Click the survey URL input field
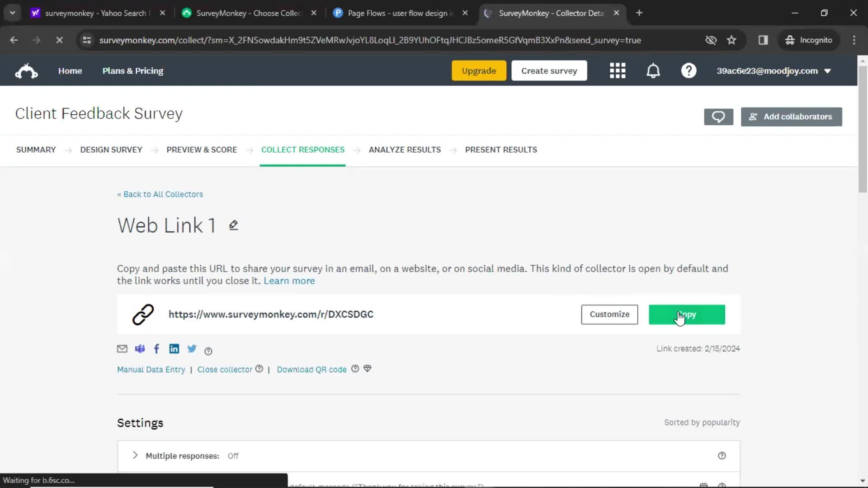Viewport: 868px width, 488px height. point(271,314)
